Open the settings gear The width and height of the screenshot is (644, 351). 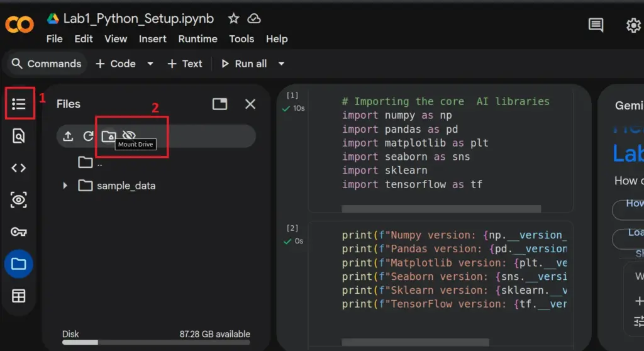coord(633,26)
